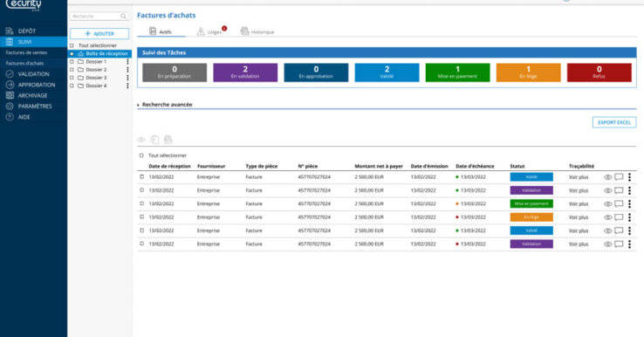Switch to the Litiges tab

pos(210,31)
